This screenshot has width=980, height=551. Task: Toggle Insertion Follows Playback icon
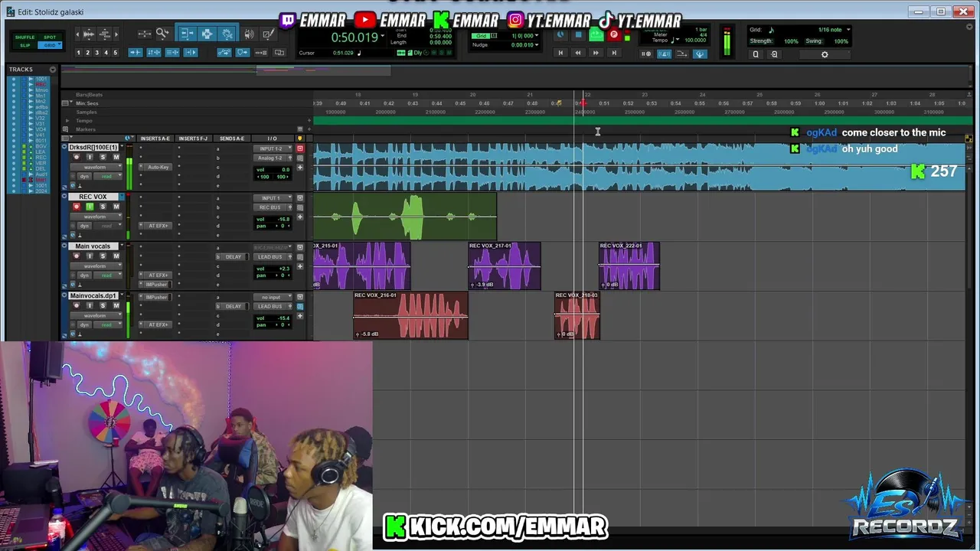(191, 52)
